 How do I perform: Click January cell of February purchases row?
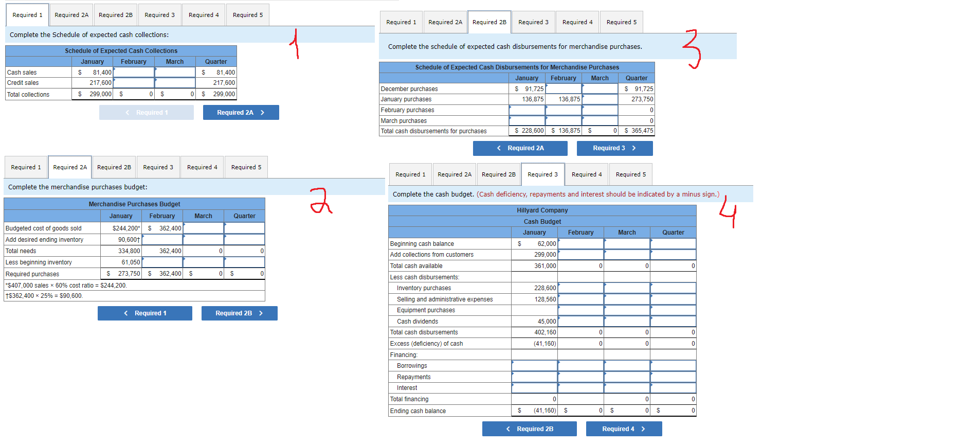click(x=527, y=110)
